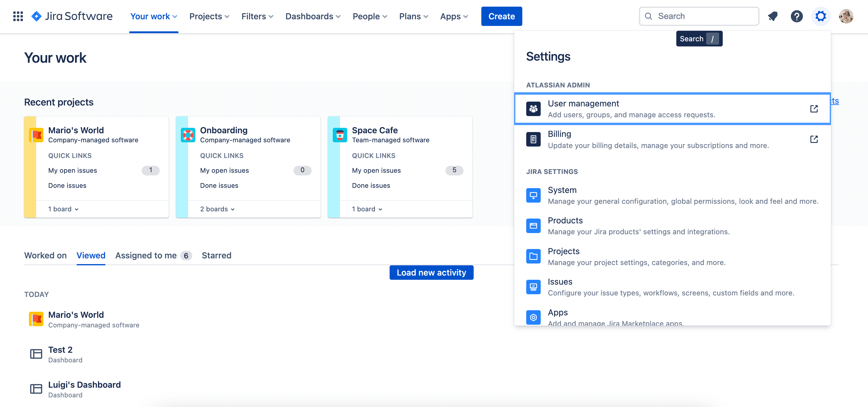Click Load new activity button
The image size is (868, 407).
coord(431,273)
